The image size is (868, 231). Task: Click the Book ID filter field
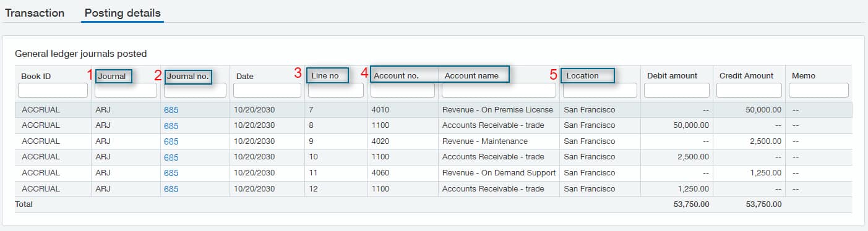(x=53, y=90)
